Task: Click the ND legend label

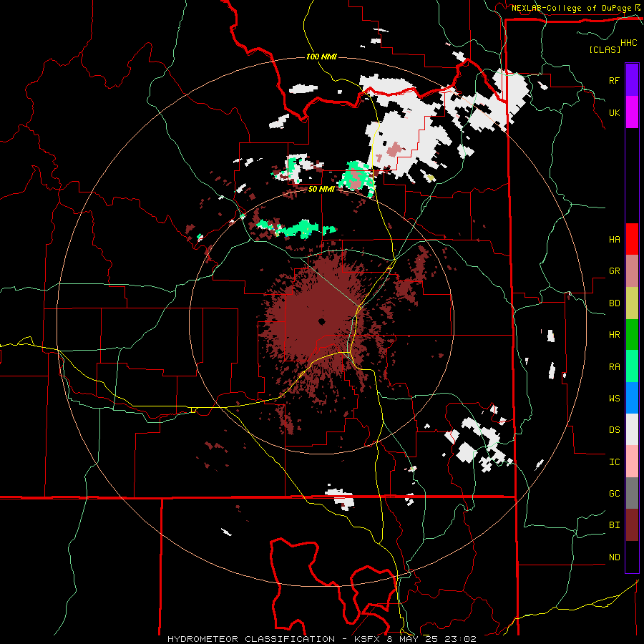Action: click(x=614, y=557)
